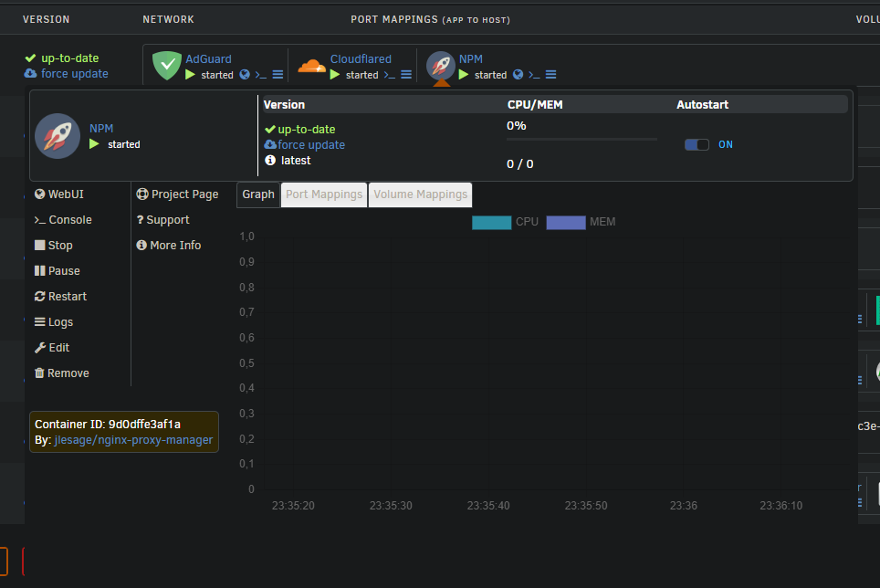880x588 pixels.
Task: Click AdGuard container name
Action: [x=208, y=59]
